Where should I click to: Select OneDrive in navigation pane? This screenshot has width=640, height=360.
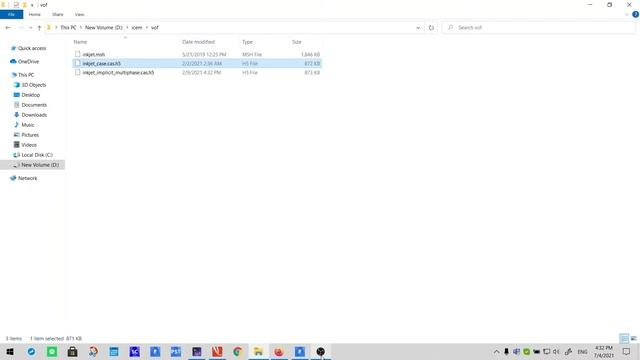click(x=28, y=61)
